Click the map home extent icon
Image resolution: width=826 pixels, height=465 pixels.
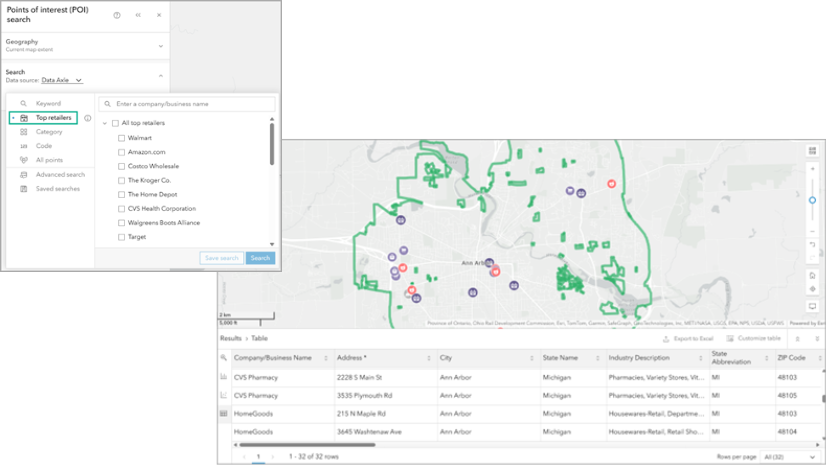(812, 275)
